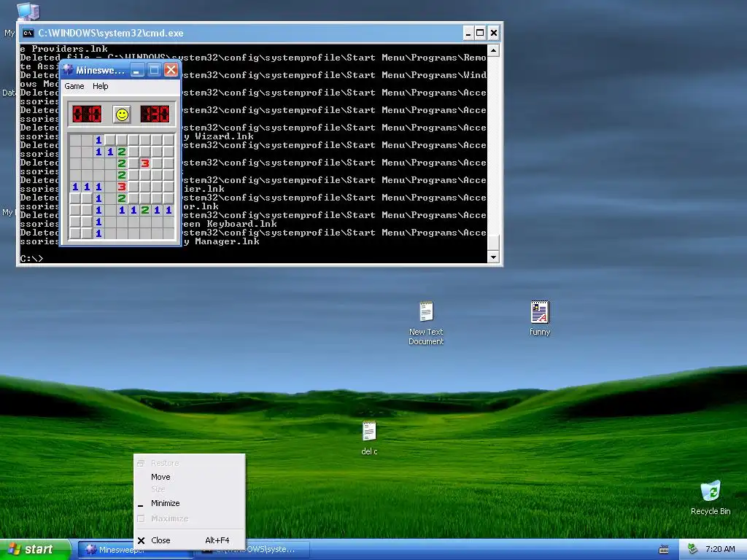Screen dimensions: 747x560
Task: Click the cmd window scroll up arrow
Action: coord(493,50)
